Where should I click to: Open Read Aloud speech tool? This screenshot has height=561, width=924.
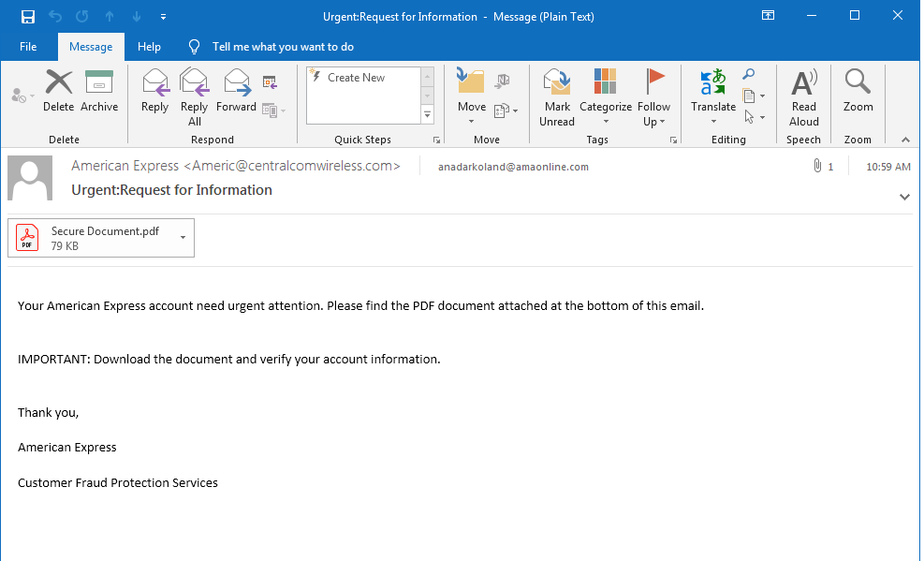click(x=803, y=96)
